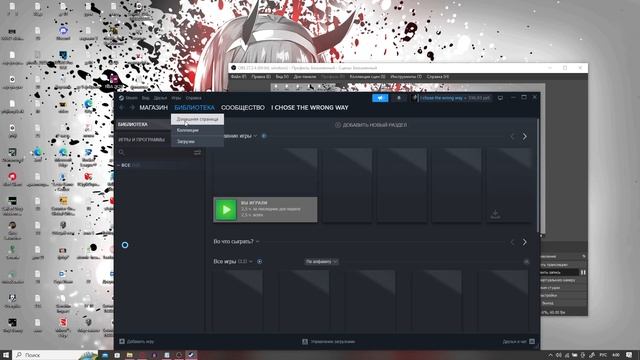Image resolution: width=640 pixels, height=360 pixels.
Task: Select 'Загрузки' in the library dropdown
Action: click(197, 141)
